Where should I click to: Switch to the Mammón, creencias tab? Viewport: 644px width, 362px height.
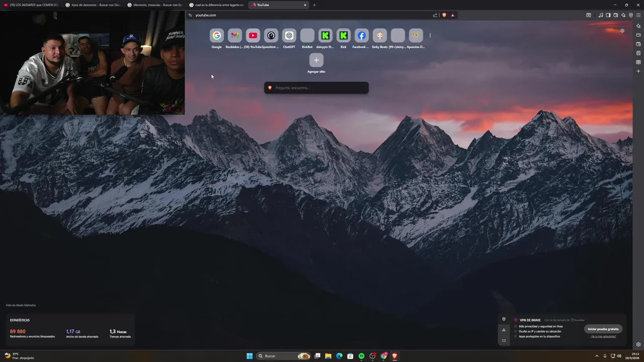(154, 5)
